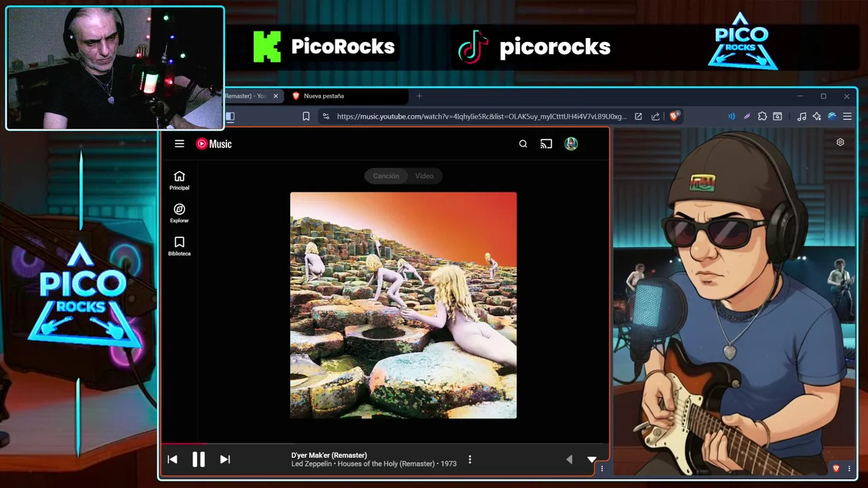Open the Leo AI sparkle icon
Image resolution: width=868 pixels, height=488 pixels.
816,117
